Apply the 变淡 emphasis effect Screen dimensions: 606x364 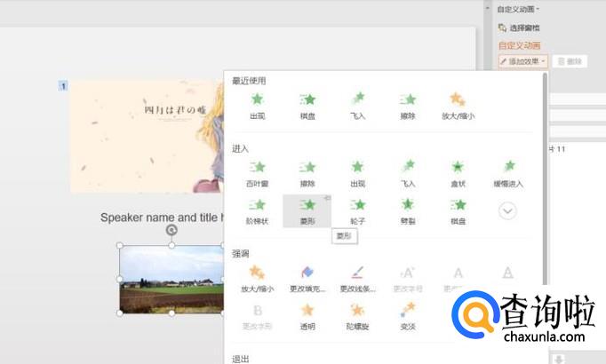click(x=408, y=317)
